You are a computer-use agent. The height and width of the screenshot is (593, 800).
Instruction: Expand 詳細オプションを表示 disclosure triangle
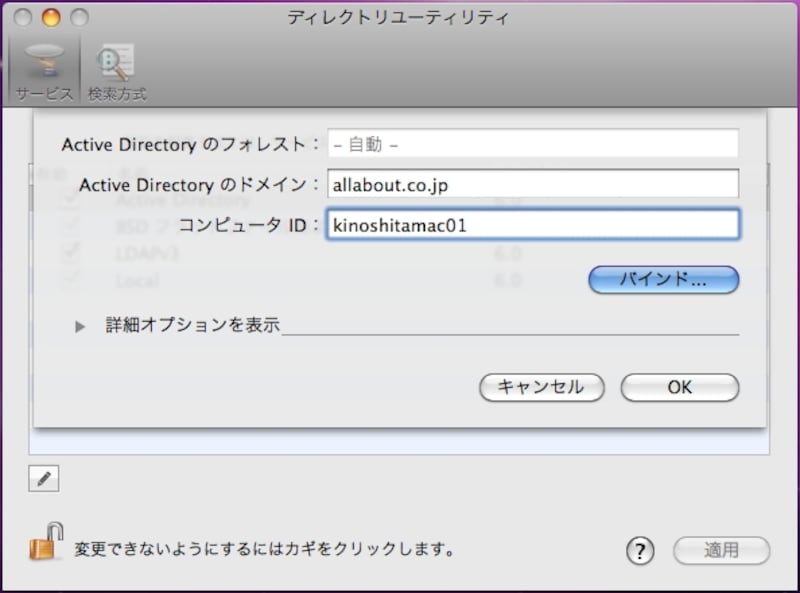tap(80, 326)
